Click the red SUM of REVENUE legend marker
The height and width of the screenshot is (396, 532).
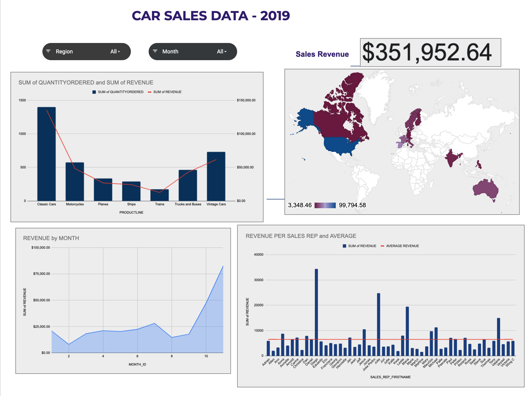tap(150, 92)
